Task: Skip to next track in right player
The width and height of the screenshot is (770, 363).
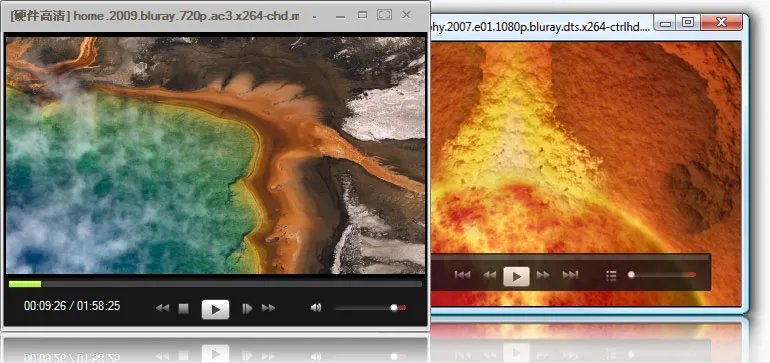Action: (570, 275)
